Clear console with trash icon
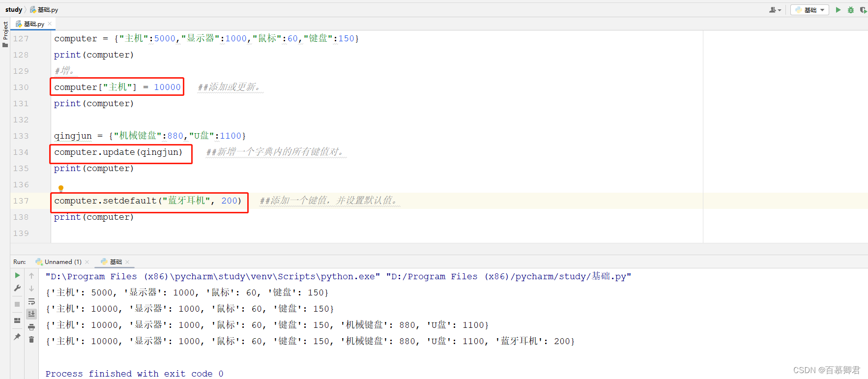Image resolution: width=868 pixels, height=379 pixels. tap(31, 339)
